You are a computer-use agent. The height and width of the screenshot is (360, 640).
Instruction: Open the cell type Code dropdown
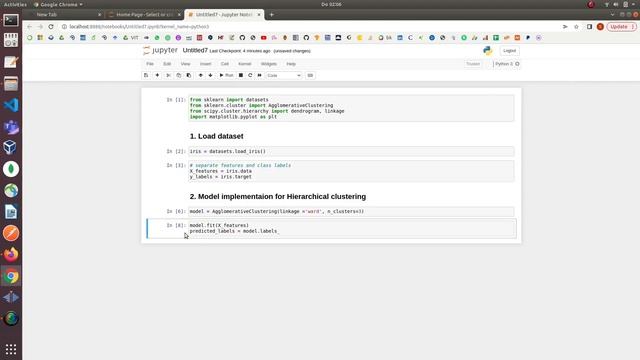[284, 76]
